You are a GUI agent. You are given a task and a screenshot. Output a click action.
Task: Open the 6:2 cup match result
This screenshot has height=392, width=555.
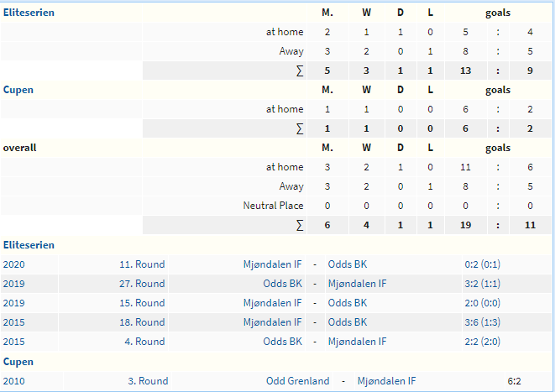click(x=514, y=381)
